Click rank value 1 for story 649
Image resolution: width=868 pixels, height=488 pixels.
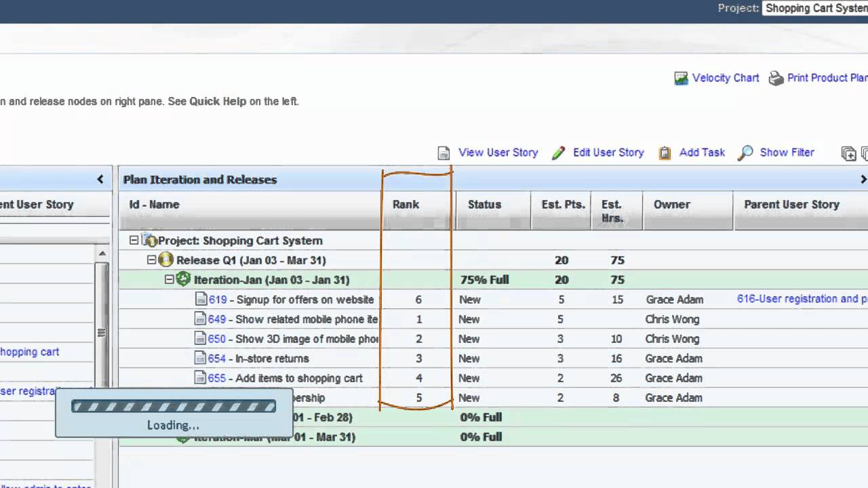[418, 319]
